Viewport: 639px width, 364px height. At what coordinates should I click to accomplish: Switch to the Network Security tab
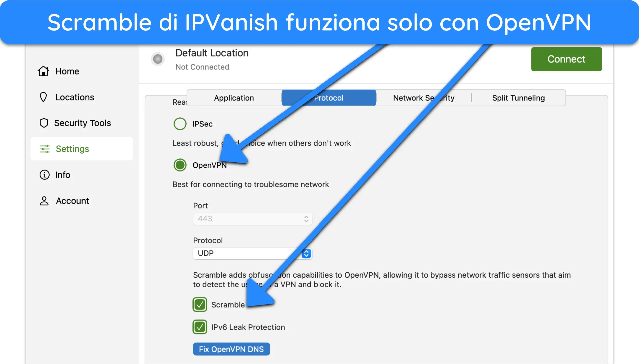point(424,98)
